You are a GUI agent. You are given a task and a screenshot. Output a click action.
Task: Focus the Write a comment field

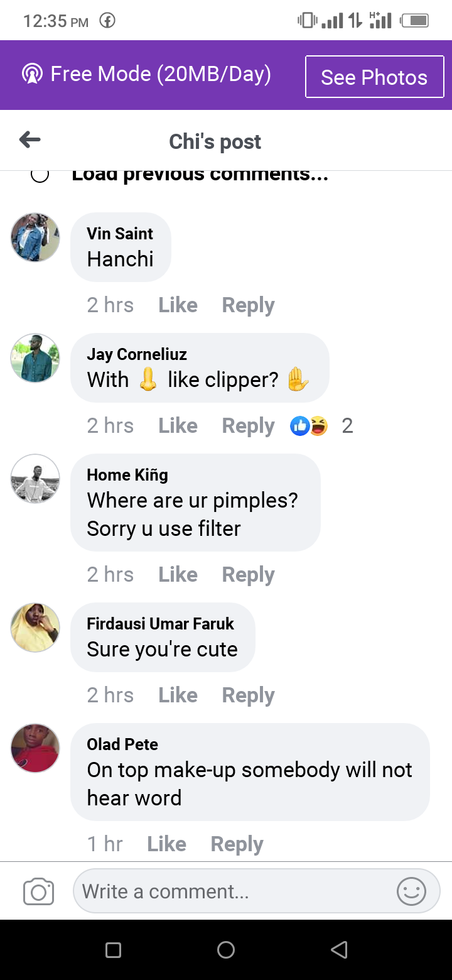coord(232,891)
